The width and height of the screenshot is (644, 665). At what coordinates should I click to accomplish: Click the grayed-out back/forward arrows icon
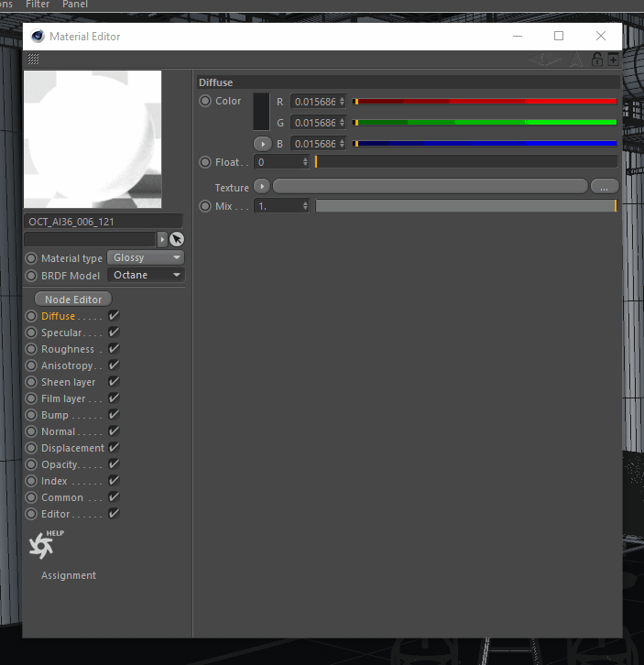[545, 60]
